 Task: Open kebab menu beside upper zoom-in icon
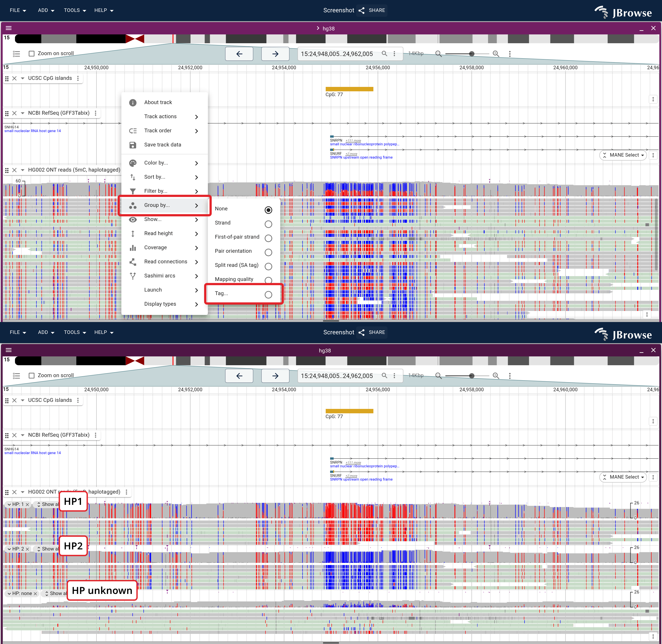pyautogui.click(x=510, y=53)
